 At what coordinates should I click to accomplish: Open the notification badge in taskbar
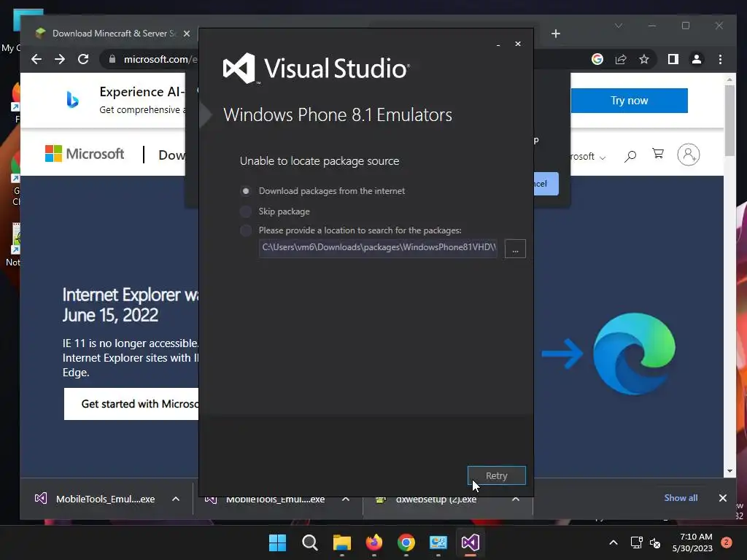(x=727, y=542)
